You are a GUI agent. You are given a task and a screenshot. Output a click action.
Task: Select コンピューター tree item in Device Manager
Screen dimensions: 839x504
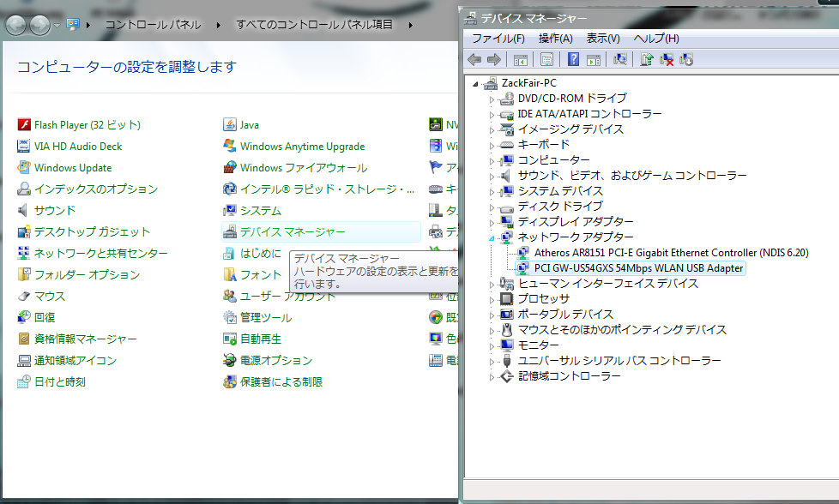pyautogui.click(x=554, y=160)
